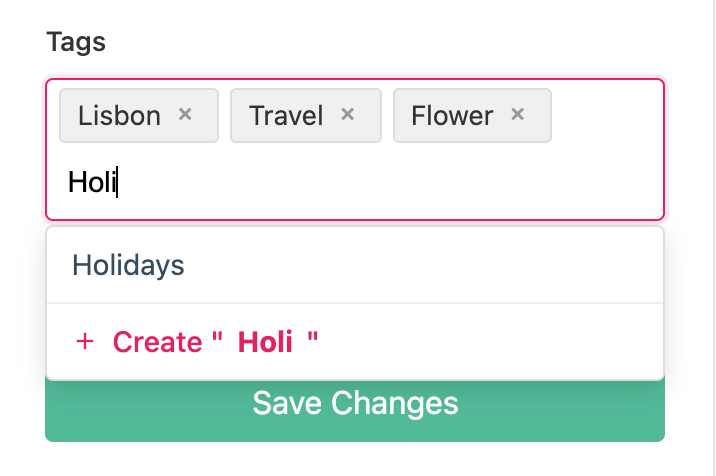
Task: Click the word "Create" in the dropdown
Action: tap(157, 342)
